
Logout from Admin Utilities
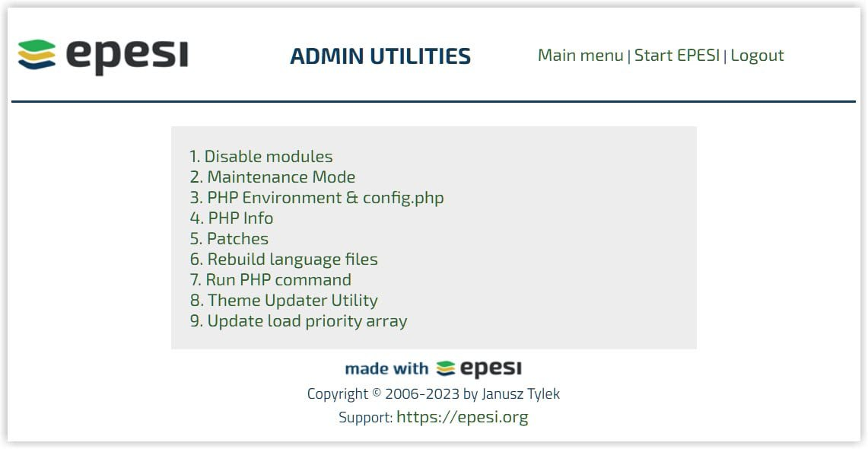tap(757, 55)
